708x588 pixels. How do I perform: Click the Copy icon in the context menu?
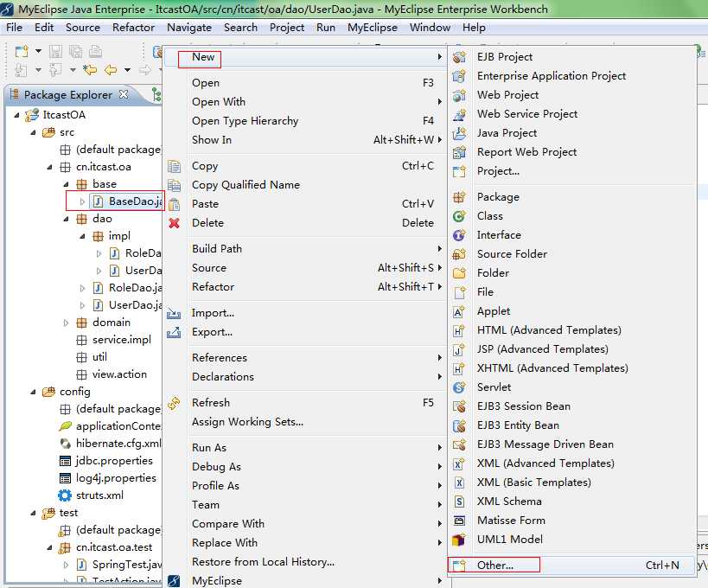pyautogui.click(x=174, y=166)
